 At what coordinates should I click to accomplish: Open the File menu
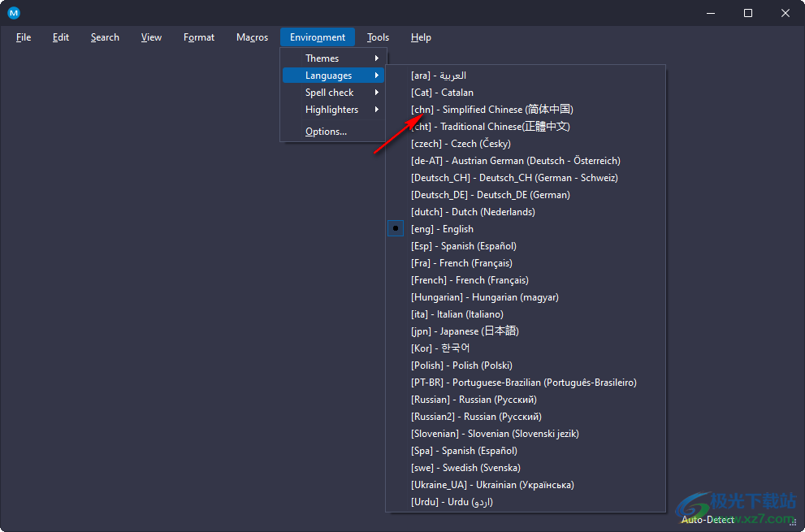click(x=24, y=37)
